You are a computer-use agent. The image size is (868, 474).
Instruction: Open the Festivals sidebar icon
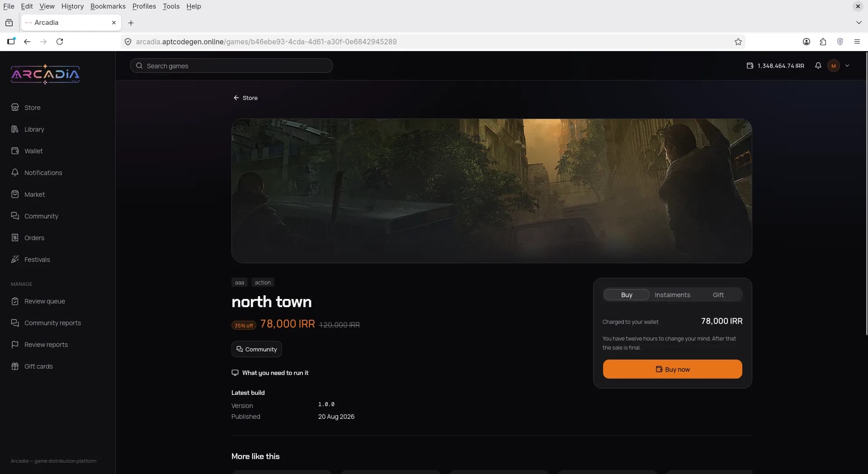[x=15, y=259]
